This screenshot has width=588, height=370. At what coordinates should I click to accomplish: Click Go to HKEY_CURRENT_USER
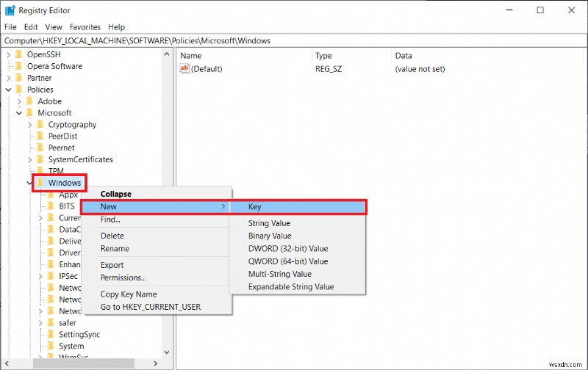click(157, 307)
